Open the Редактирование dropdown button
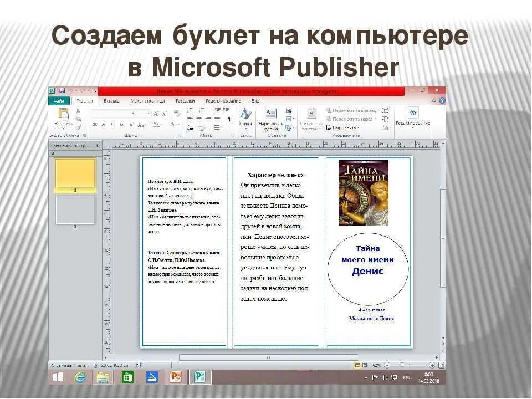The height and width of the screenshot is (399, 532). (x=412, y=118)
